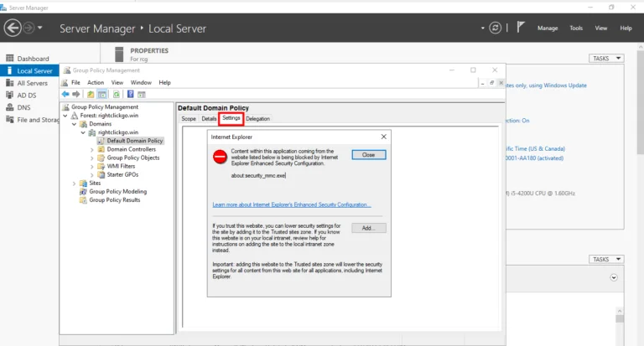Collapse the Forest: rightclickgo.win node
Viewport: 644px width, 346px height.
pos(65,116)
